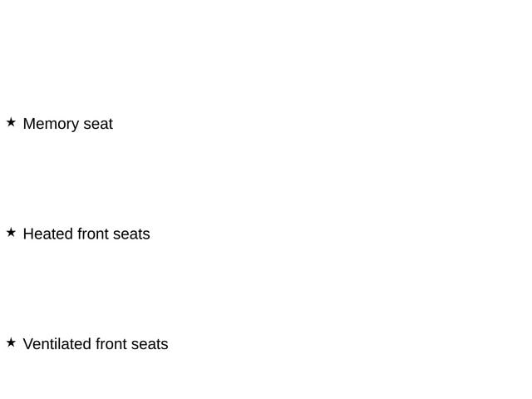Screen dimensions: 532x399
Task: Click the Ventilated front seats entry
Action: [96, 344]
